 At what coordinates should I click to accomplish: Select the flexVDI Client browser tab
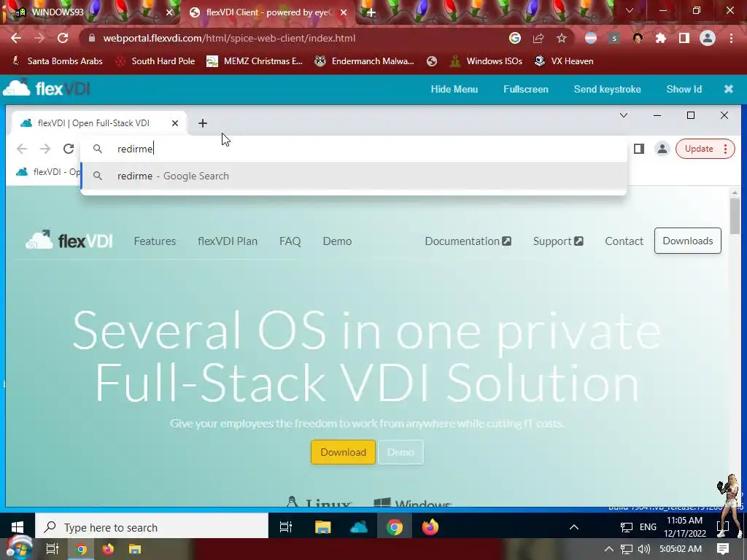coord(267,13)
